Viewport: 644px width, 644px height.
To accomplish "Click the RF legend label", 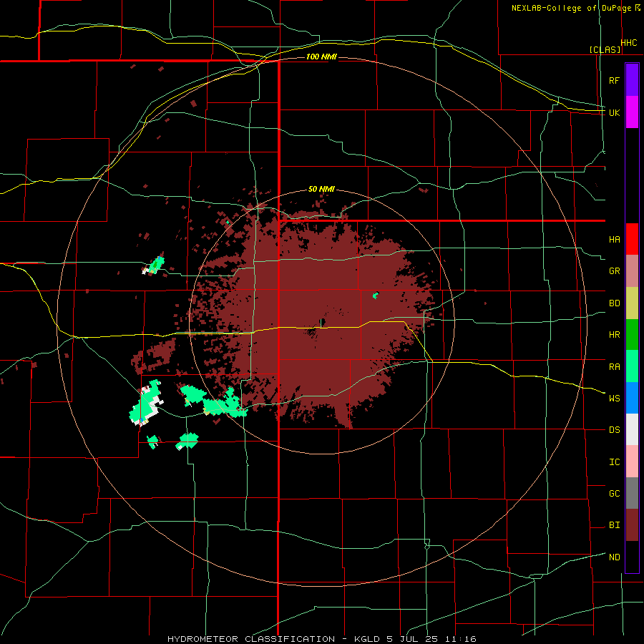I will pyautogui.click(x=615, y=80).
